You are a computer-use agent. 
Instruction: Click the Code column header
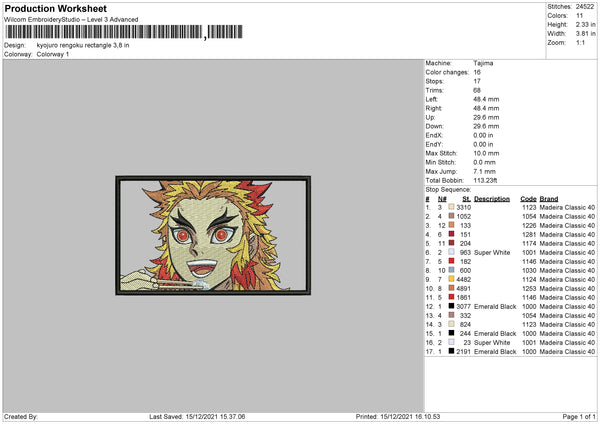[528, 199]
